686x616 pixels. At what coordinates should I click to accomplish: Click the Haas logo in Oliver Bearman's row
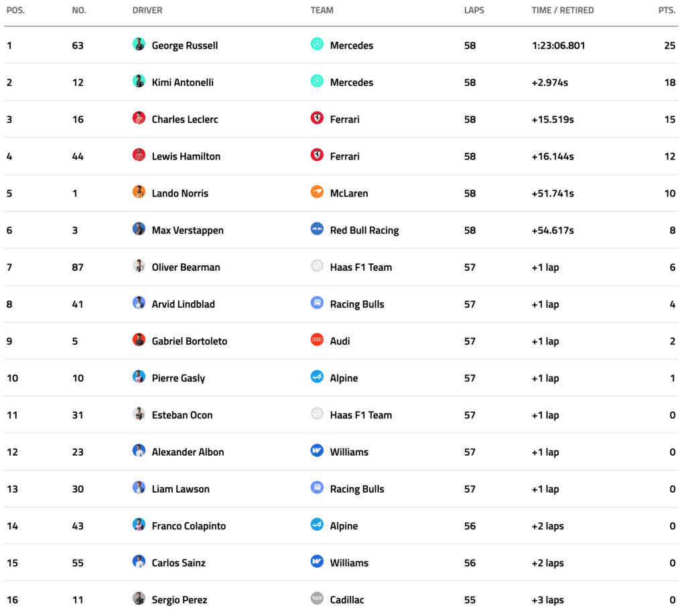[317, 267]
